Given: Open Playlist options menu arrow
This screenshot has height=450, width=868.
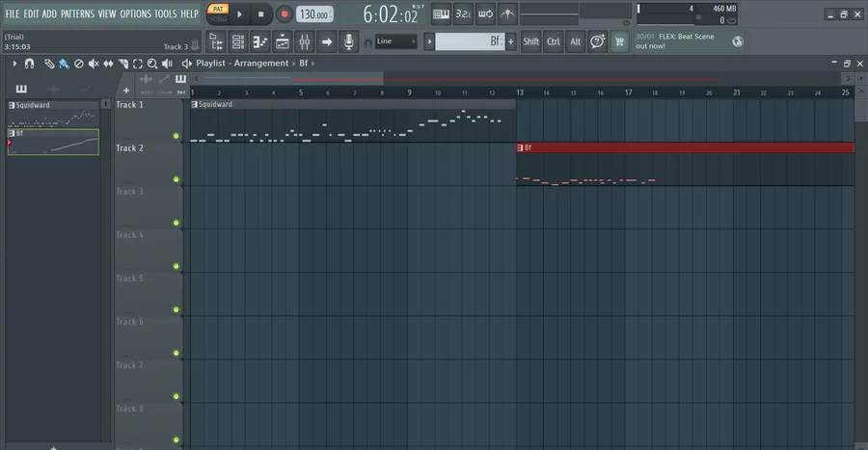Looking at the screenshot, I should coord(14,64).
